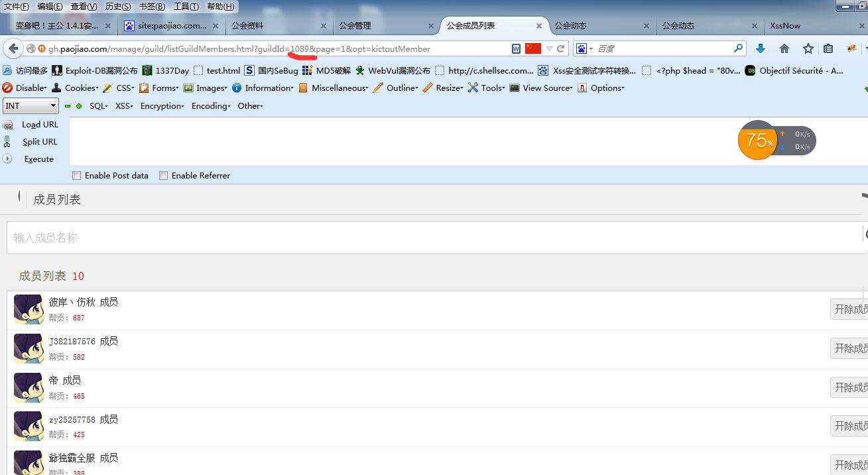Image resolution: width=868 pixels, height=475 pixels.
Task: Open the Cookies dropdown in developer toolbar
Action: 75,88
